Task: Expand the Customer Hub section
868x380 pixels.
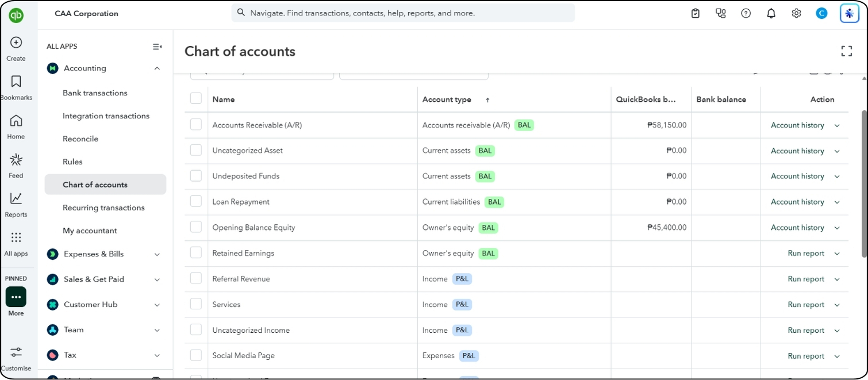Action: pyautogui.click(x=157, y=305)
